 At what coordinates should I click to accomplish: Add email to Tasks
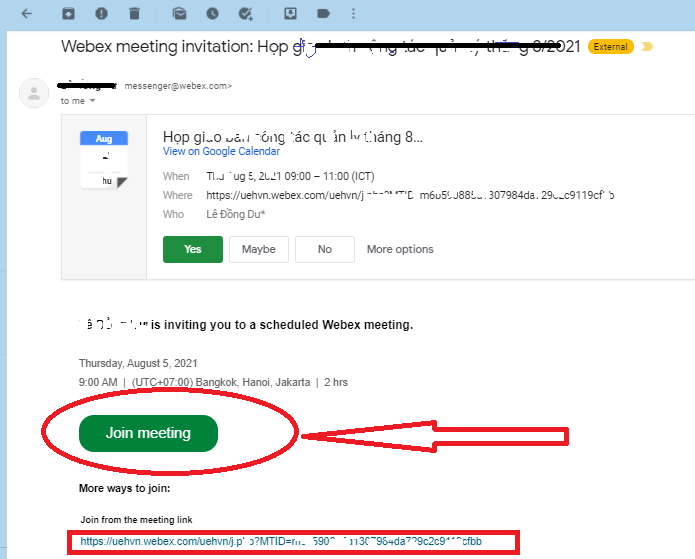(x=247, y=14)
